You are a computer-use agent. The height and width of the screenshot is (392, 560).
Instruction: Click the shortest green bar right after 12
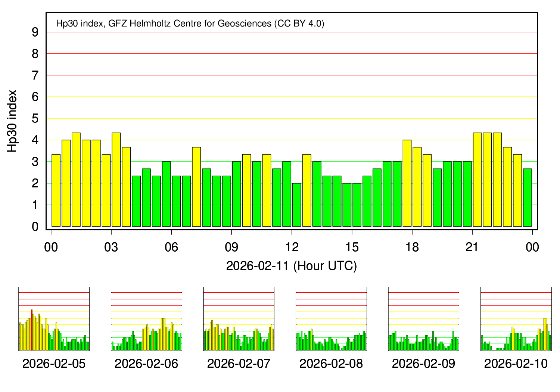[297, 205]
